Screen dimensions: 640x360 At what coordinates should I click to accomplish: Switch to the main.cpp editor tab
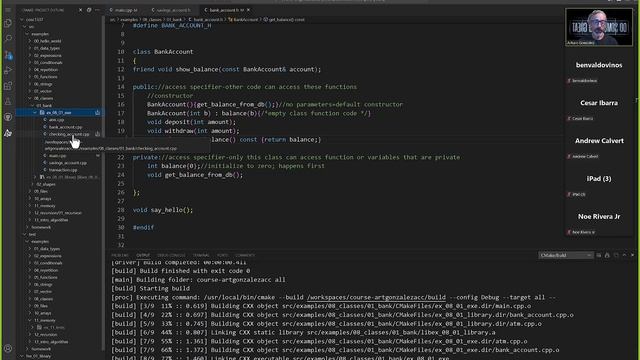(124, 10)
